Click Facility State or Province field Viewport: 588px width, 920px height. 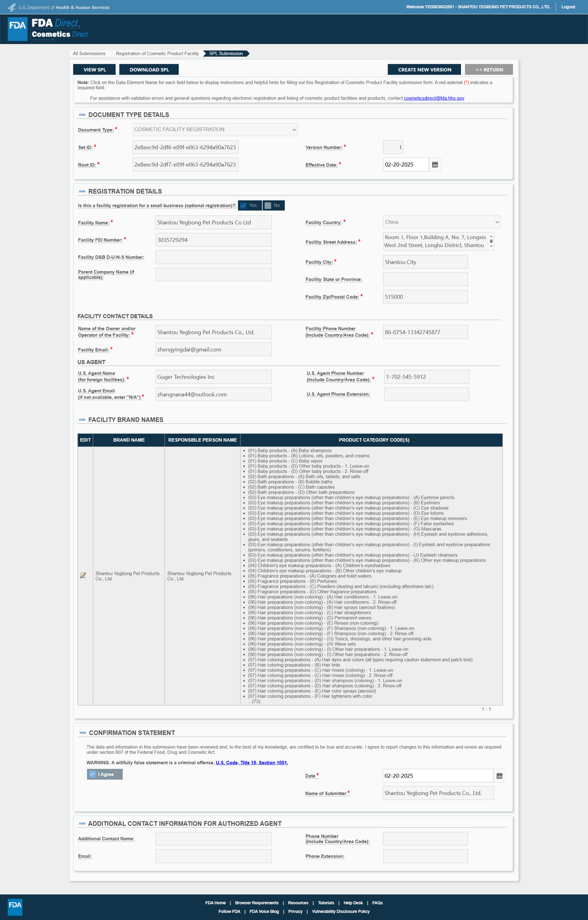coord(425,279)
